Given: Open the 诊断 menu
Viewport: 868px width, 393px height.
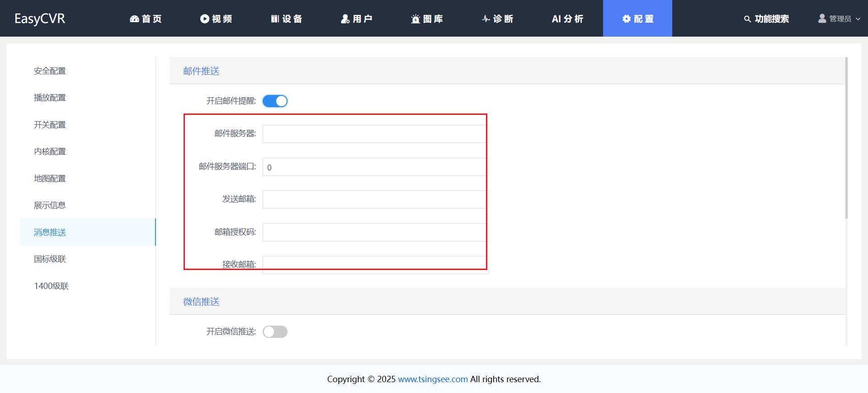Looking at the screenshot, I should point(497,19).
